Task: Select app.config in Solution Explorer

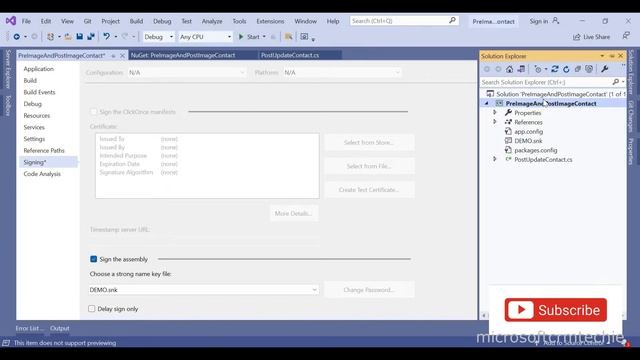Action: point(529,131)
